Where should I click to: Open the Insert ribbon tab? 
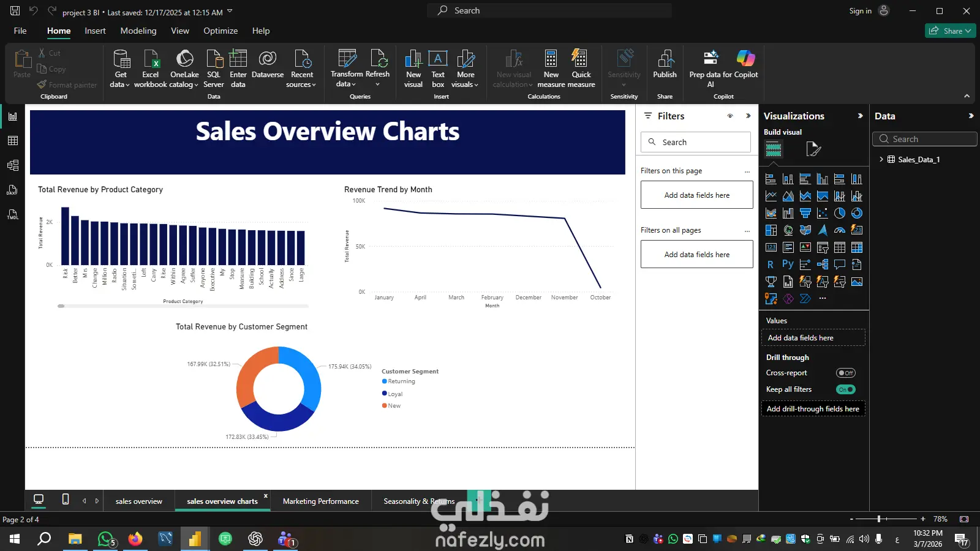[95, 31]
